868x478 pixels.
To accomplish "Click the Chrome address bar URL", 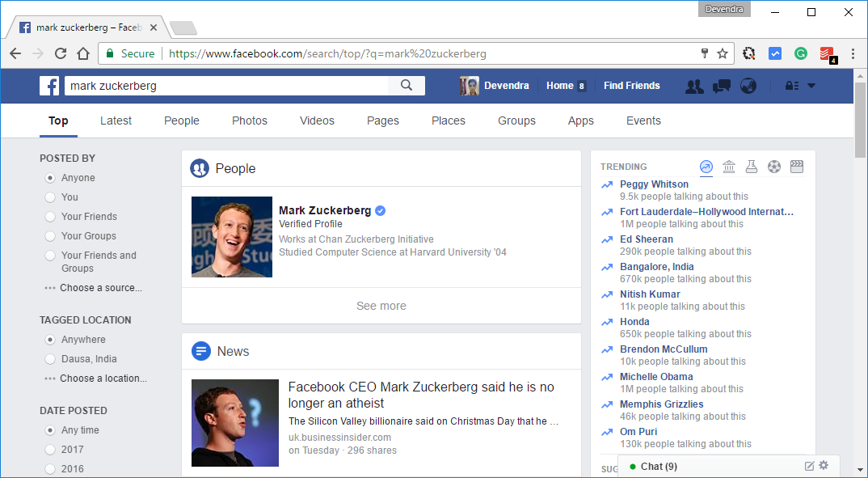I will point(327,53).
